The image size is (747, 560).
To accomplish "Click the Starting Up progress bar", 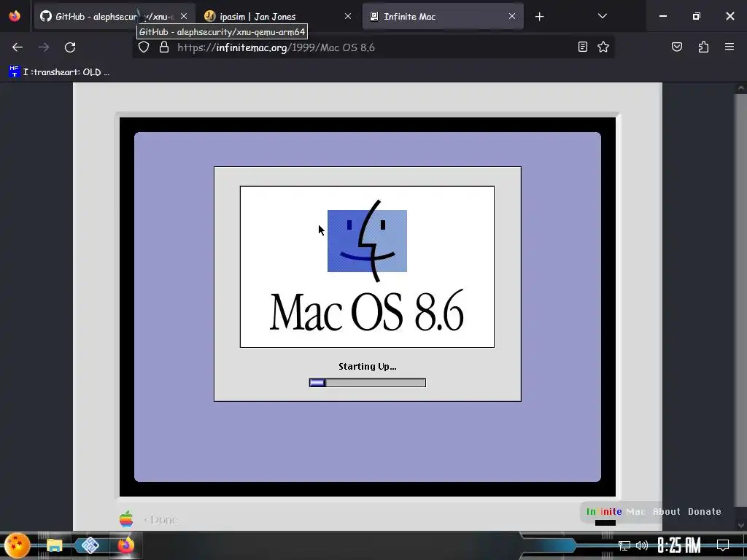I will 368,383.
